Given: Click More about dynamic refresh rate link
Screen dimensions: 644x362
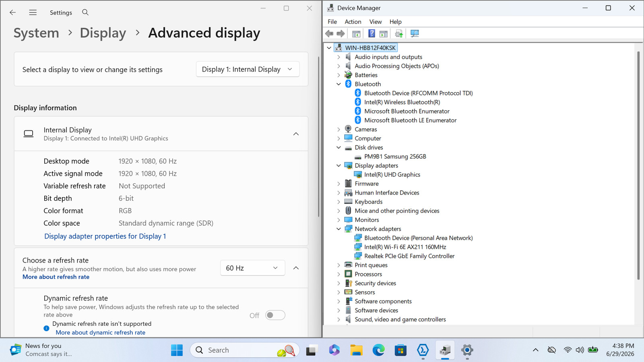Looking at the screenshot, I should click(101, 332).
